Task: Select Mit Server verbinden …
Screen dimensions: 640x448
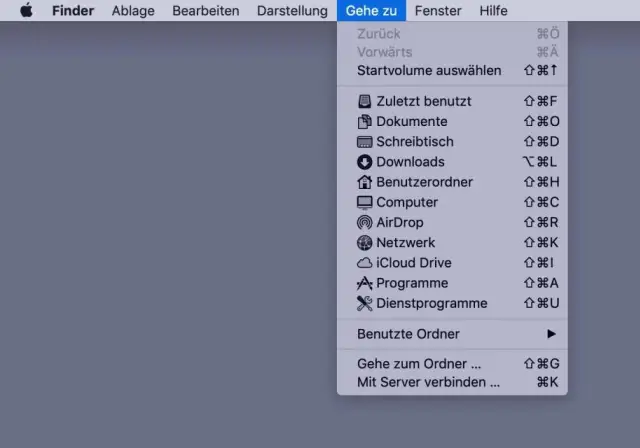Action: click(x=428, y=382)
